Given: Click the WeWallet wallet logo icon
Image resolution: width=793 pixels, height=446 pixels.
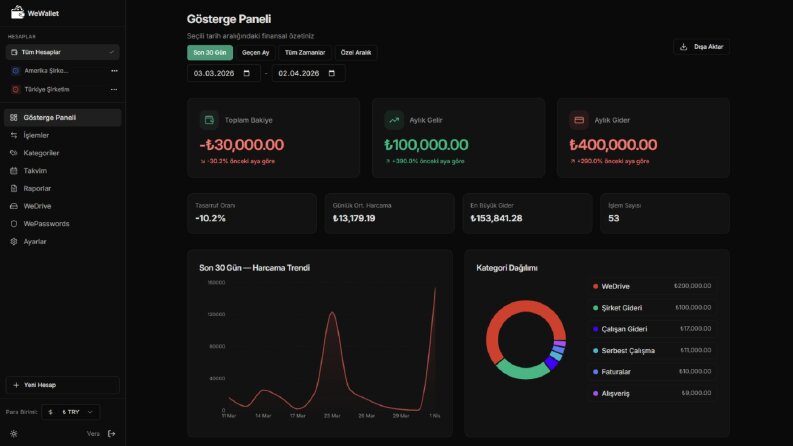Looking at the screenshot, I should point(17,13).
